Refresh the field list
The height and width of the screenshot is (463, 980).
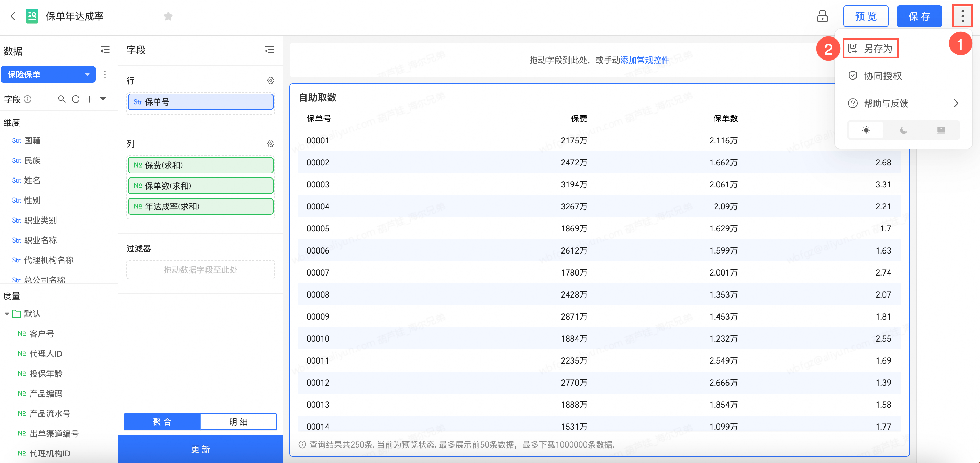pos(75,99)
